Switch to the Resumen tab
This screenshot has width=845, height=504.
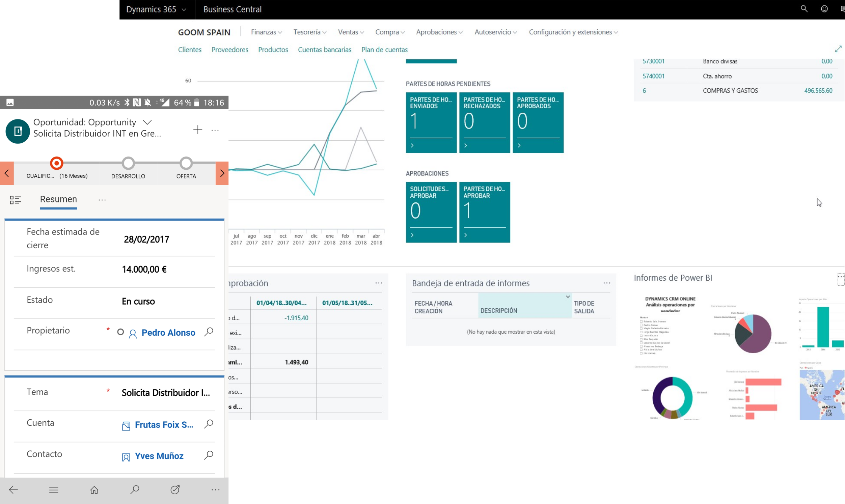click(58, 199)
